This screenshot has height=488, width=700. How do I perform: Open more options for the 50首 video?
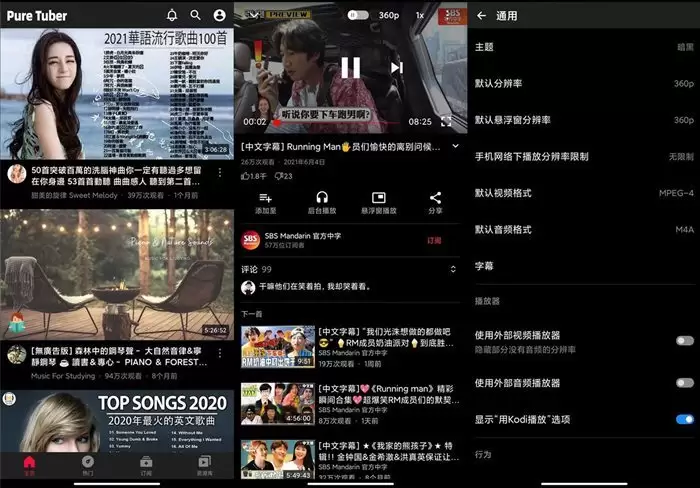(x=220, y=172)
